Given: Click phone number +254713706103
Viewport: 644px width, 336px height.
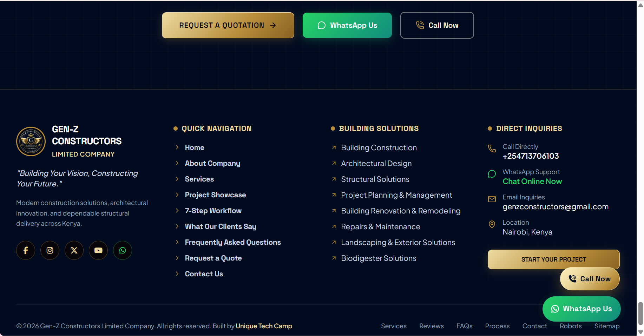Looking at the screenshot, I should 531,156.
